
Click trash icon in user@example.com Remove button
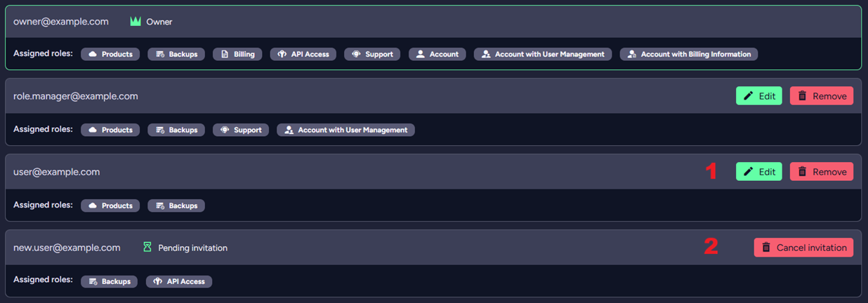click(x=802, y=172)
